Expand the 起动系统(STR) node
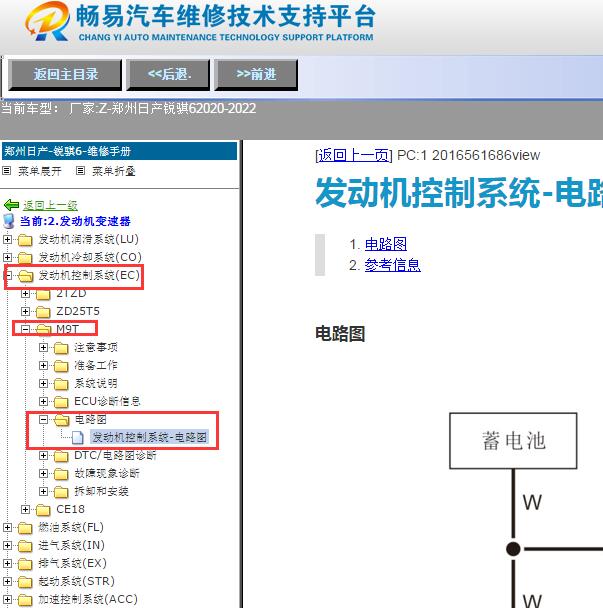The height and width of the screenshot is (608, 603). [x=7, y=582]
